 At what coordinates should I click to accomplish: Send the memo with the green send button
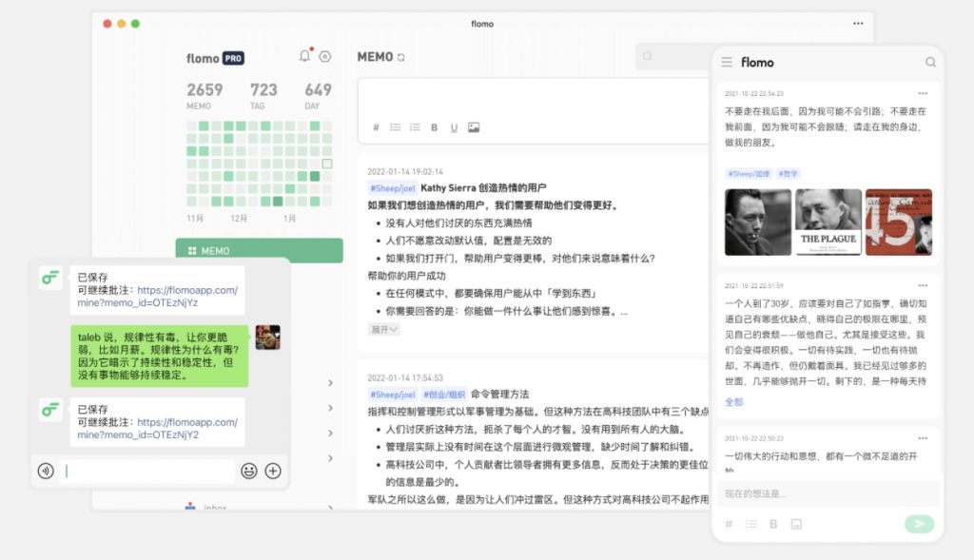pyautogui.click(x=920, y=524)
